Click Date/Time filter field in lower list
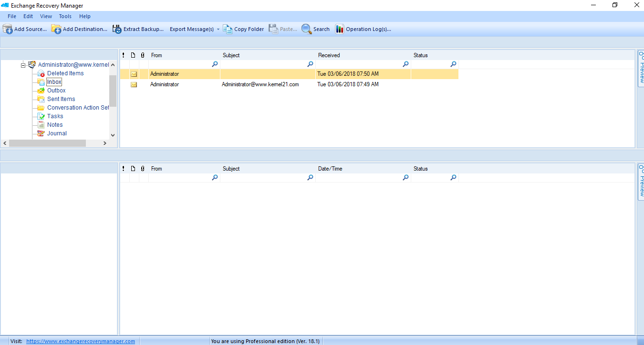This screenshot has height=345, width=644. (363, 177)
